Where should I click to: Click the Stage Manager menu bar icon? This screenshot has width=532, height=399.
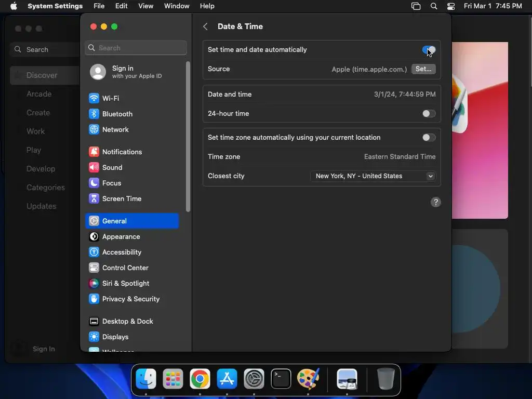(416, 6)
